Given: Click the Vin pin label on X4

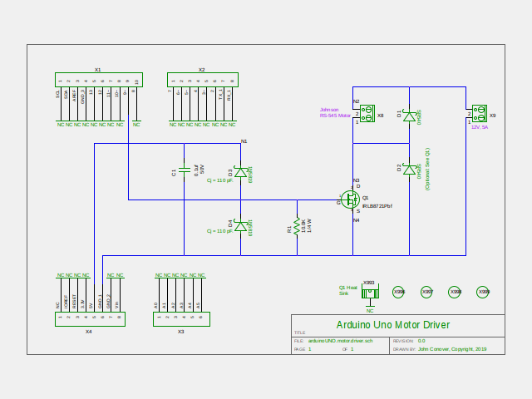Looking at the screenshot, I should tap(116, 305).
